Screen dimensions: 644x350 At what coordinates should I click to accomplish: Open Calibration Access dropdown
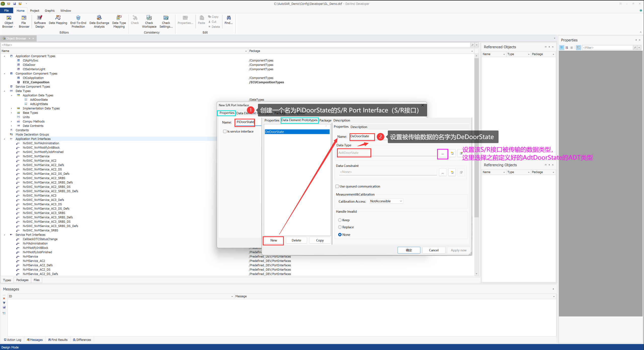tap(386, 201)
